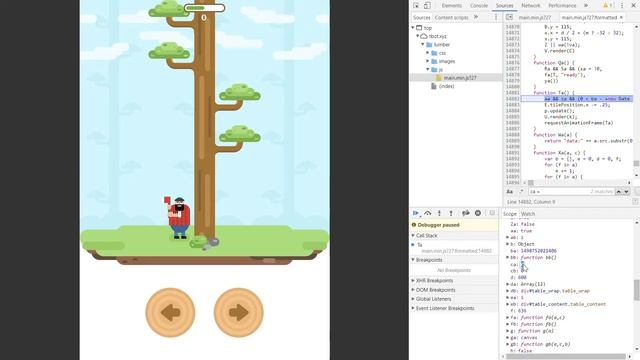Click the warning count indicator
Viewport: 640px width, 360px height.
click(x=608, y=5)
